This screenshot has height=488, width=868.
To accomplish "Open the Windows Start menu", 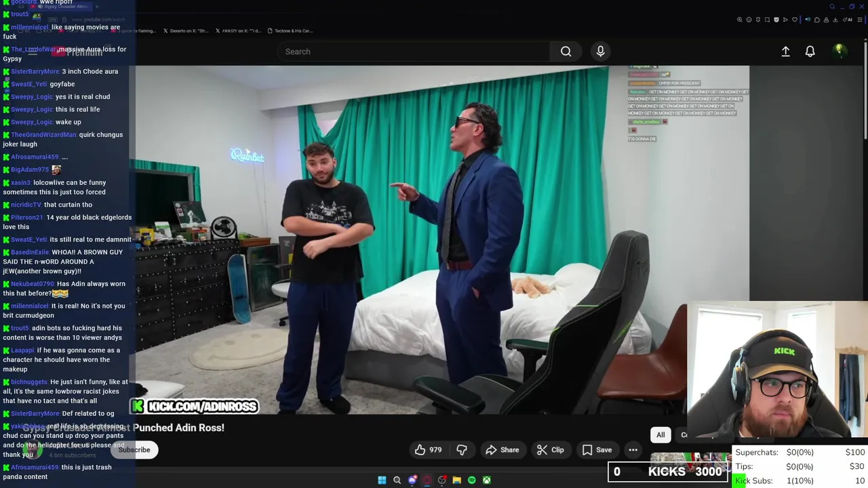I will click(x=382, y=480).
